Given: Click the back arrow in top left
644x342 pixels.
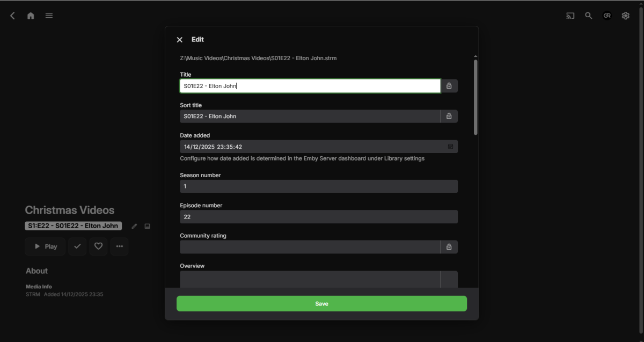Looking at the screenshot, I should pyautogui.click(x=12, y=16).
